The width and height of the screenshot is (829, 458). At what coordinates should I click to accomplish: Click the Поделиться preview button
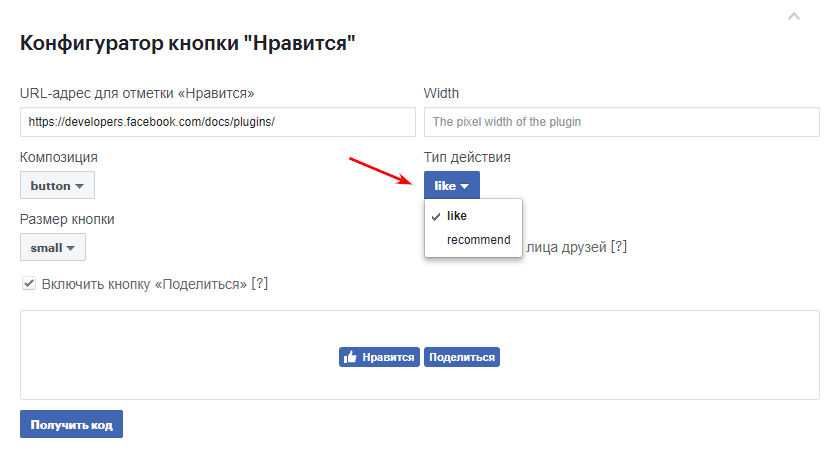click(462, 357)
